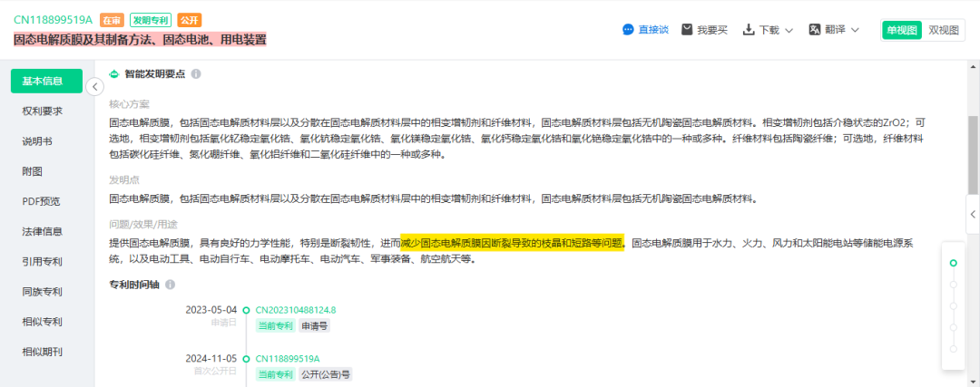Image resolution: width=980 pixels, height=387 pixels.
Task: Click the robot icon before 智能发明要点
Action: tap(113, 73)
